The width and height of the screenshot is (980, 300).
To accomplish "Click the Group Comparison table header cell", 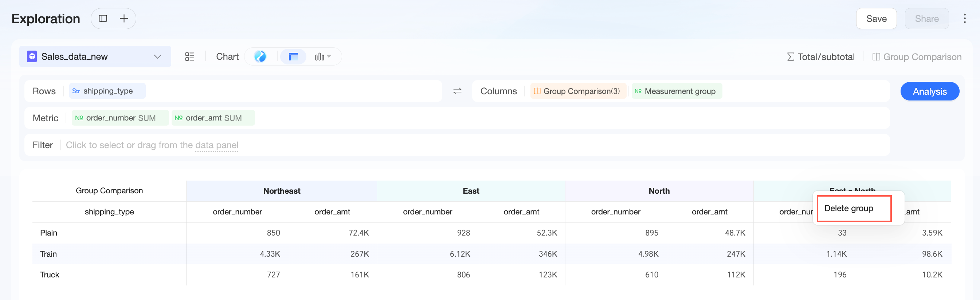I will coord(109,190).
